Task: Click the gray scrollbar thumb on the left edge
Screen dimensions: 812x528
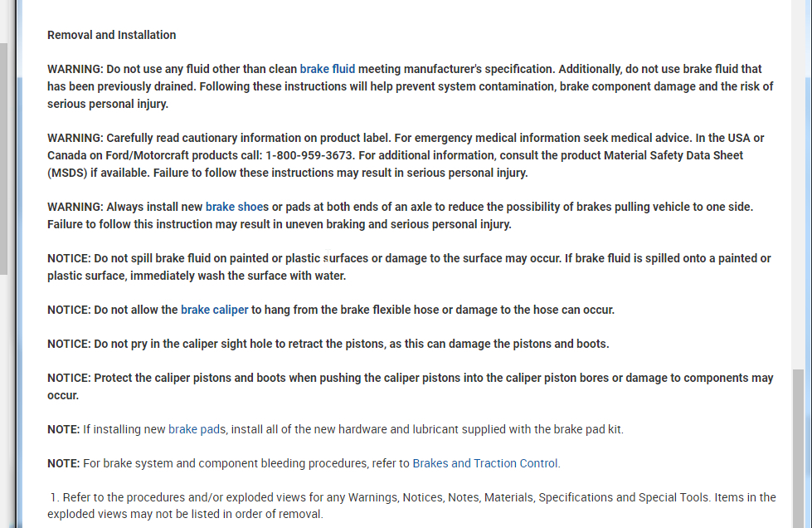Action: coord(3,158)
